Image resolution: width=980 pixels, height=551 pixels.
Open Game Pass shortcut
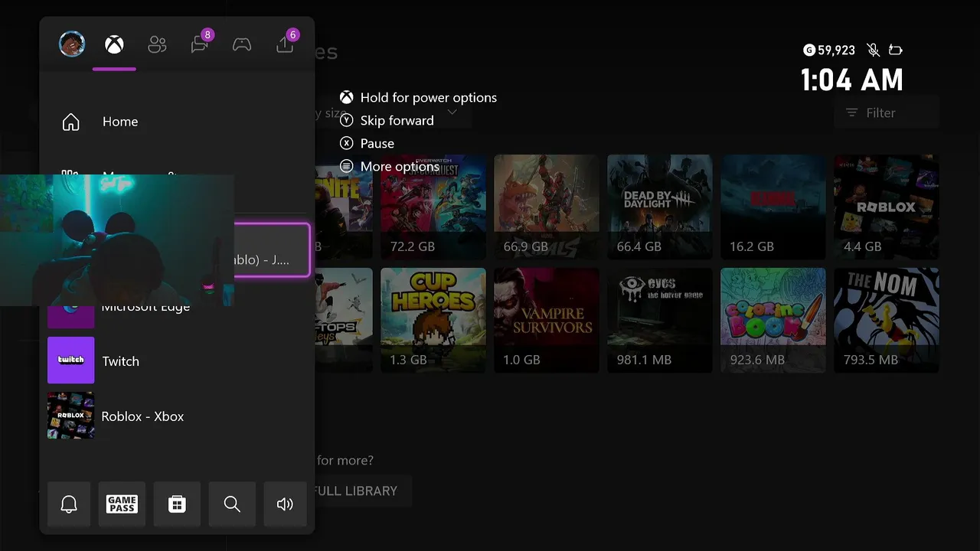click(x=122, y=504)
